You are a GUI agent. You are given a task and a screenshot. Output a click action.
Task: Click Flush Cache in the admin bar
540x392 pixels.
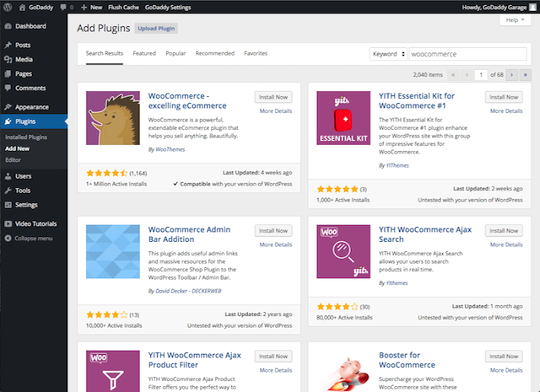[x=124, y=8]
